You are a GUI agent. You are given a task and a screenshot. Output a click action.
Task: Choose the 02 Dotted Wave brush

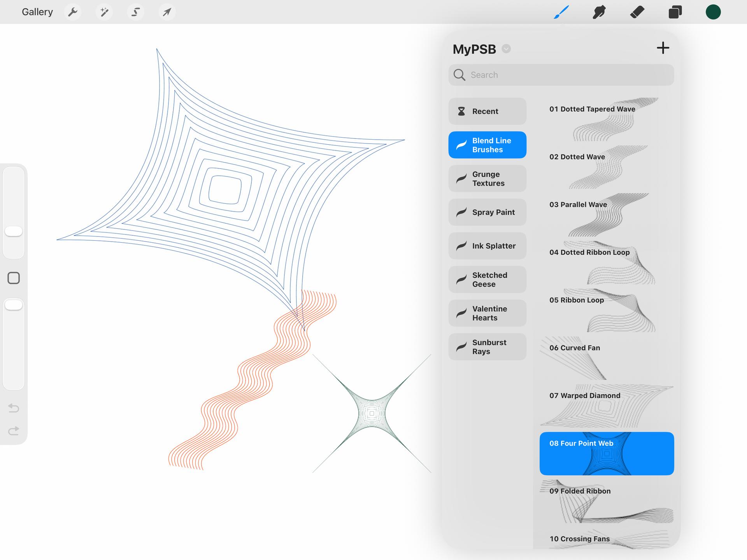tap(607, 167)
